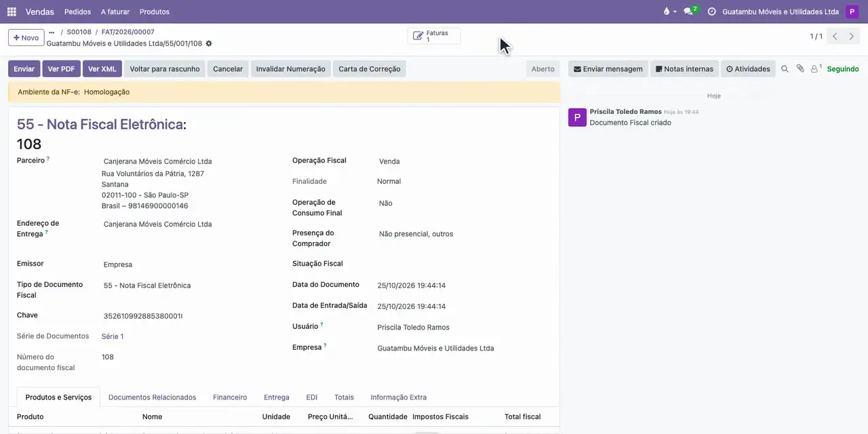Search messages with the chatter magnifier icon
The height and width of the screenshot is (434, 868).
tap(785, 68)
